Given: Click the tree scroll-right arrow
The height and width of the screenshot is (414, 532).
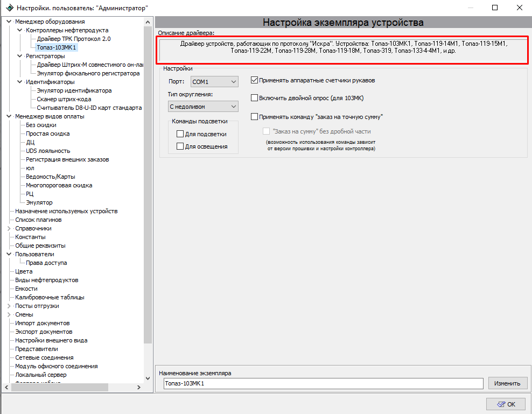Looking at the screenshot, I should [139, 387].
